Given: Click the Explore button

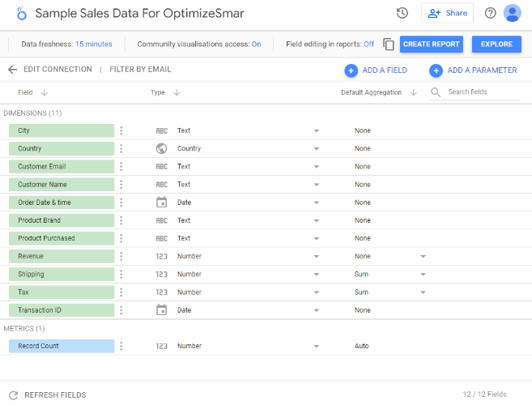Looking at the screenshot, I should (496, 44).
